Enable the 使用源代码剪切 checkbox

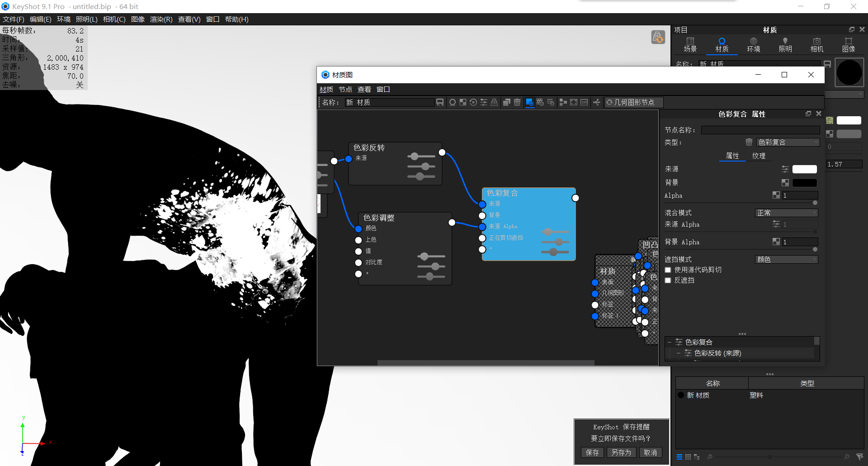point(668,270)
